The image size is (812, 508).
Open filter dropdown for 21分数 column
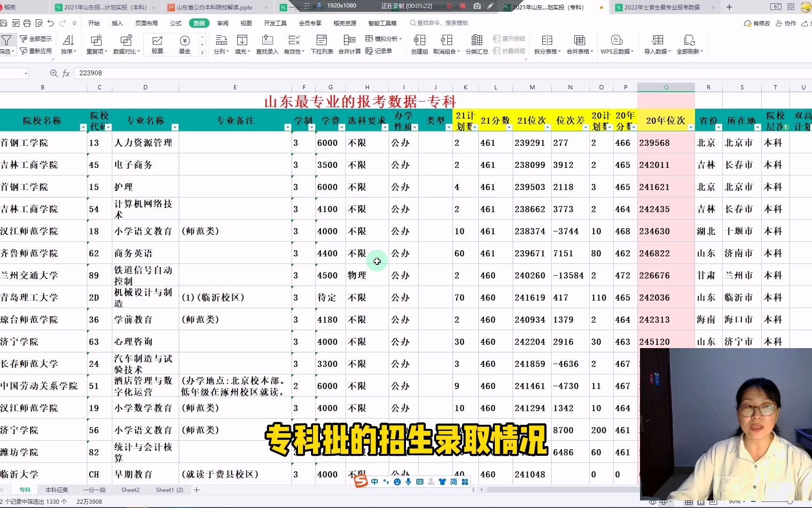(x=509, y=127)
